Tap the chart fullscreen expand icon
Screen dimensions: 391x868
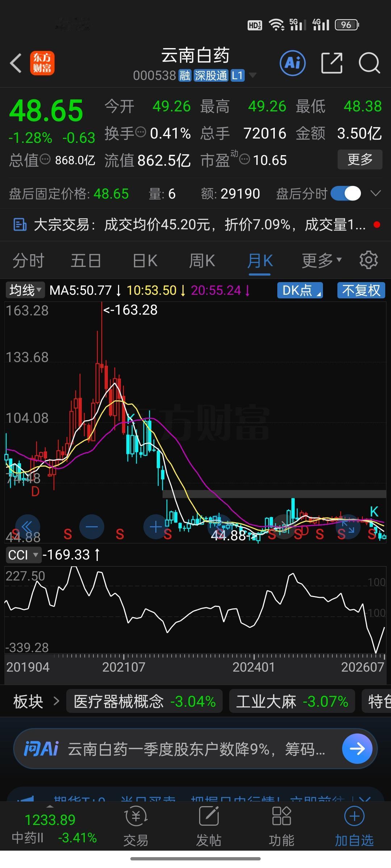pos(348,527)
